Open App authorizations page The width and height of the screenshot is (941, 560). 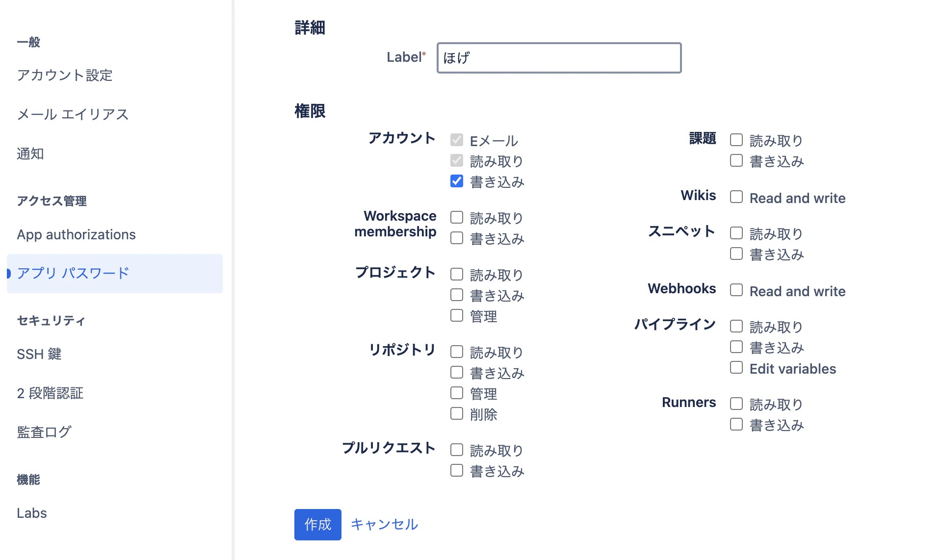76,234
